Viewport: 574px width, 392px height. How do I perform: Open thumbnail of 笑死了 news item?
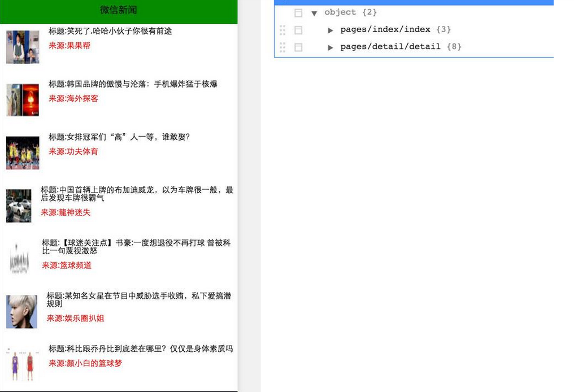(x=23, y=47)
